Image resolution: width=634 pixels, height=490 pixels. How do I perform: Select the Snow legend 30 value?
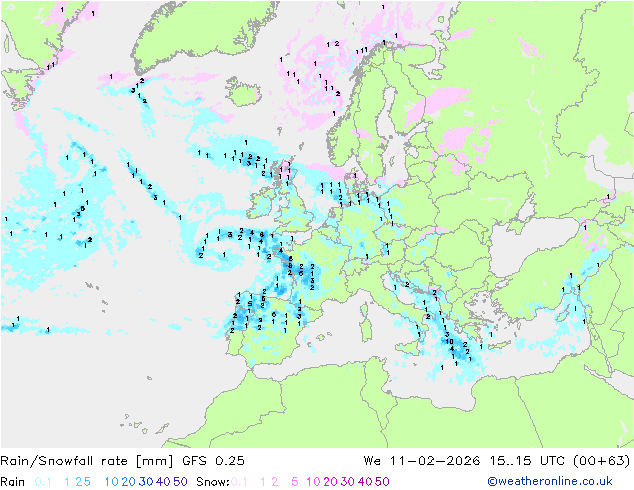pyautogui.click(x=347, y=482)
